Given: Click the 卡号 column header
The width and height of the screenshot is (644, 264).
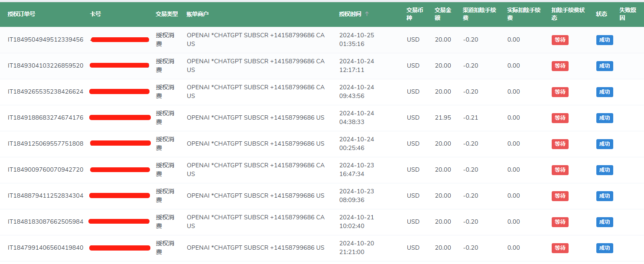Looking at the screenshot, I should pos(95,14).
